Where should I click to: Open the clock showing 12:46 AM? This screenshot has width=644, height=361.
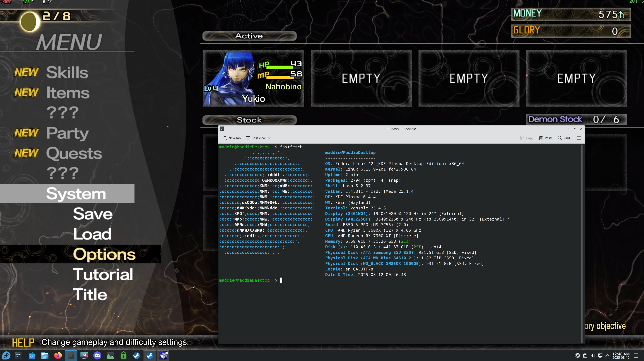point(621,355)
